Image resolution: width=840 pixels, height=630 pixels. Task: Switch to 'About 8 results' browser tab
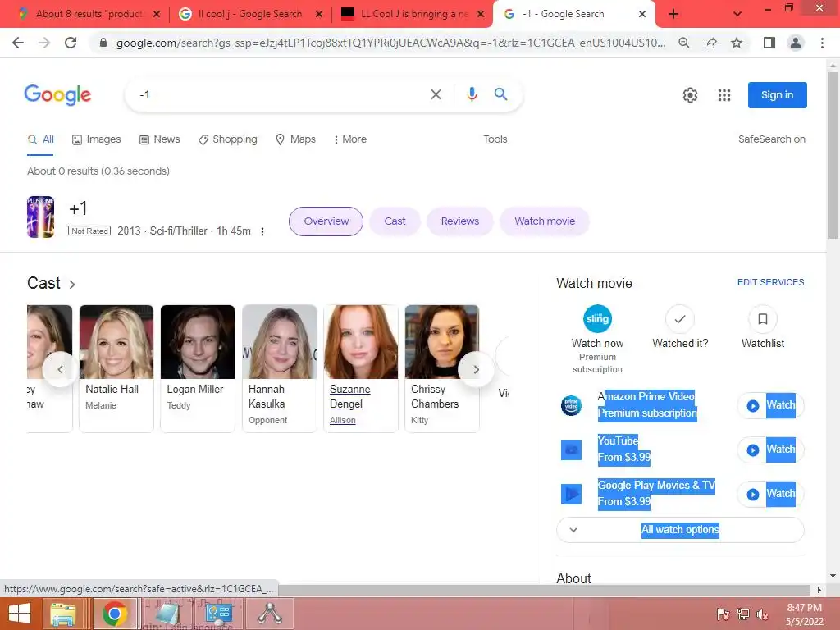[87, 14]
